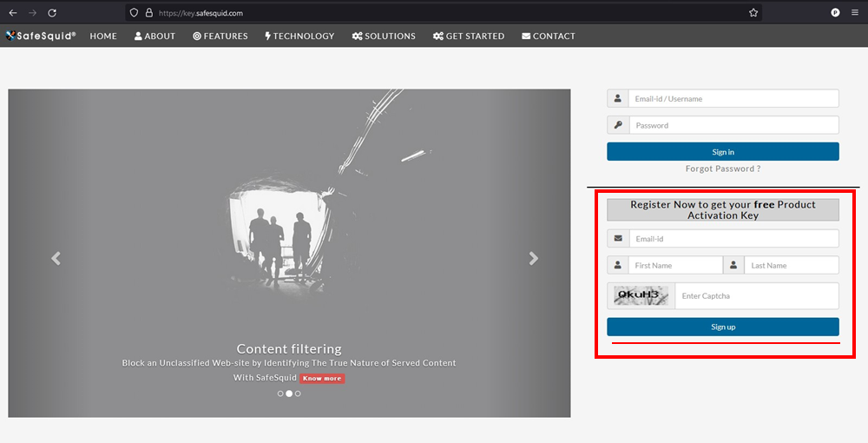Click the Sign up button
868x443 pixels.
723,327
